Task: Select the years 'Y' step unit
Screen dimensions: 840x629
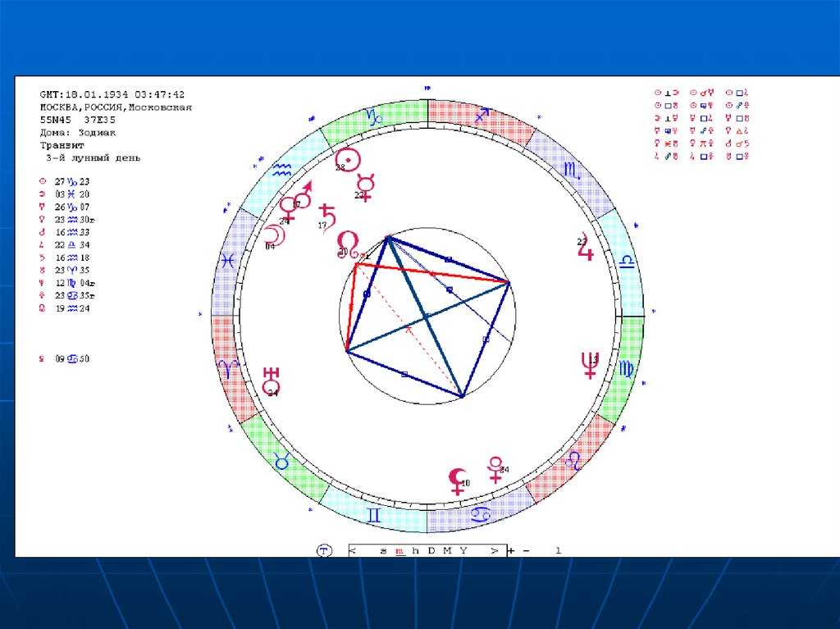Action: (x=463, y=550)
